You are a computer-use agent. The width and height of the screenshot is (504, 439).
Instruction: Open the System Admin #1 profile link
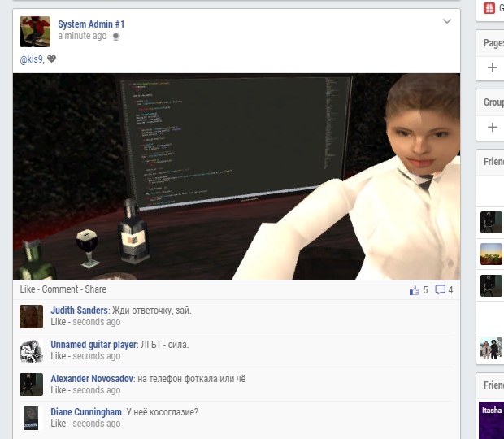[91, 24]
